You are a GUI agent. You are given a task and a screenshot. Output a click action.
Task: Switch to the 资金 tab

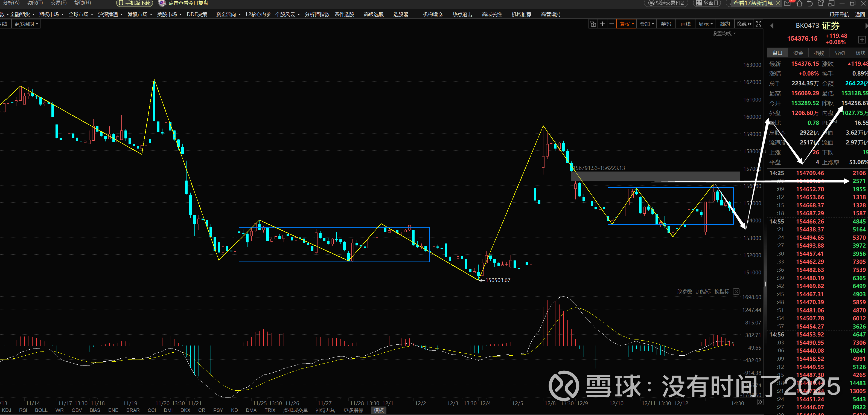[798, 53]
